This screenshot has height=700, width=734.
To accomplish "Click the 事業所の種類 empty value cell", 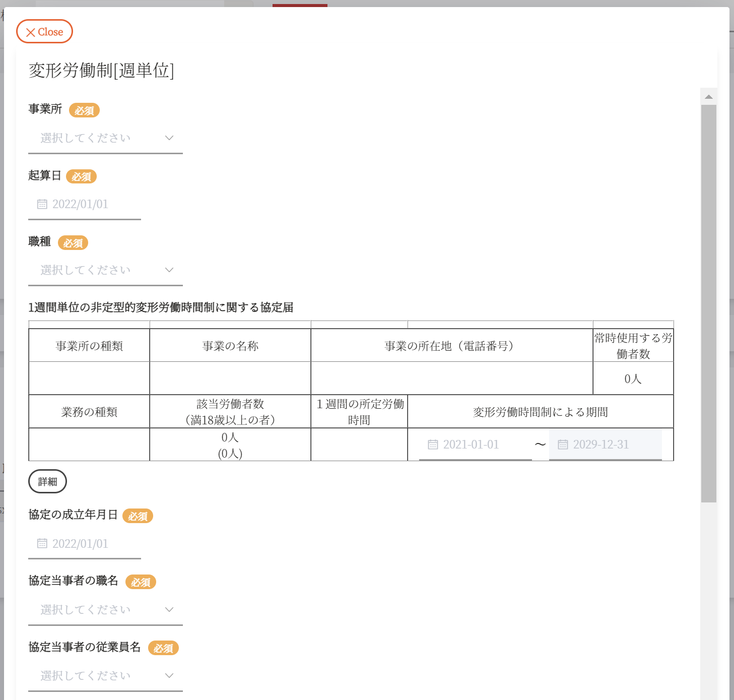I will [x=89, y=378].
